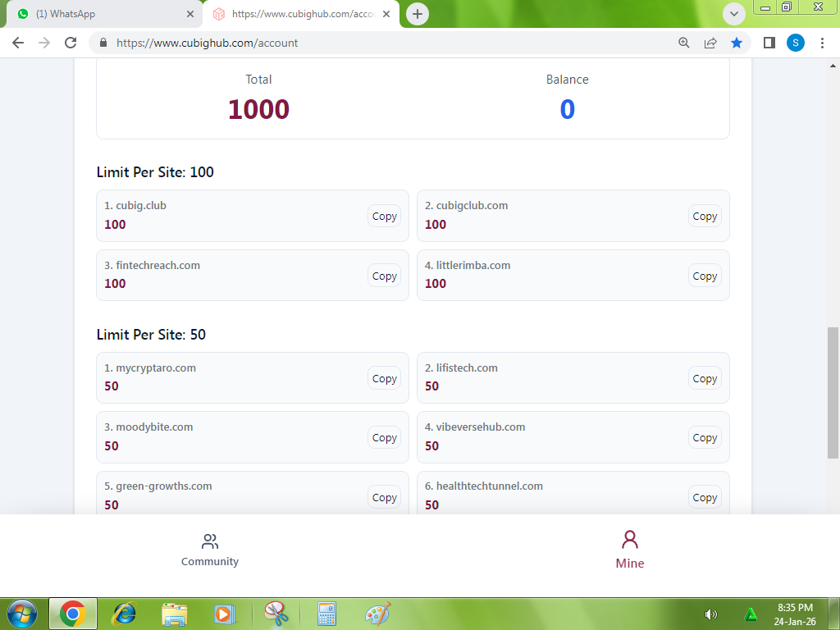Screen dimensions: 840x630
Task: Copy the littlerimba.com site link
Action: (x=705, y=276)
